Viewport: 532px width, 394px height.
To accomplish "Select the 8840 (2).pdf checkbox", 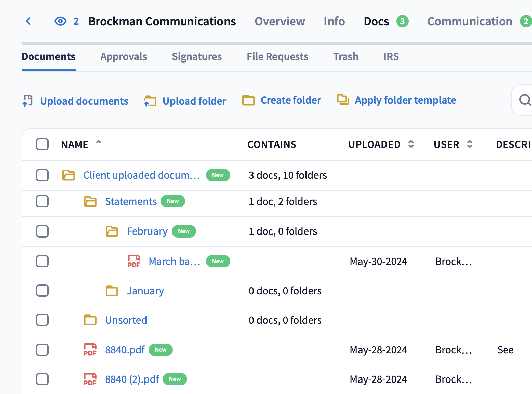I will [x=43, y=379].
